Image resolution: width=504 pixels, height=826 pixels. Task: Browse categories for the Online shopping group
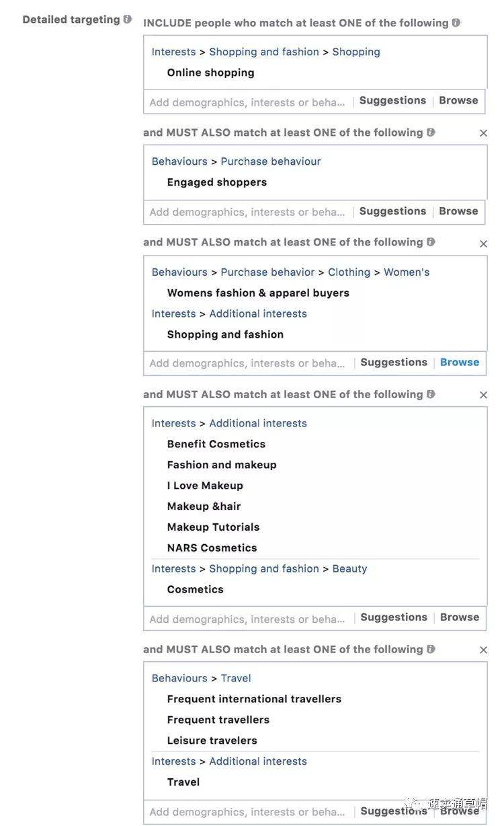(x=458, y=100)
